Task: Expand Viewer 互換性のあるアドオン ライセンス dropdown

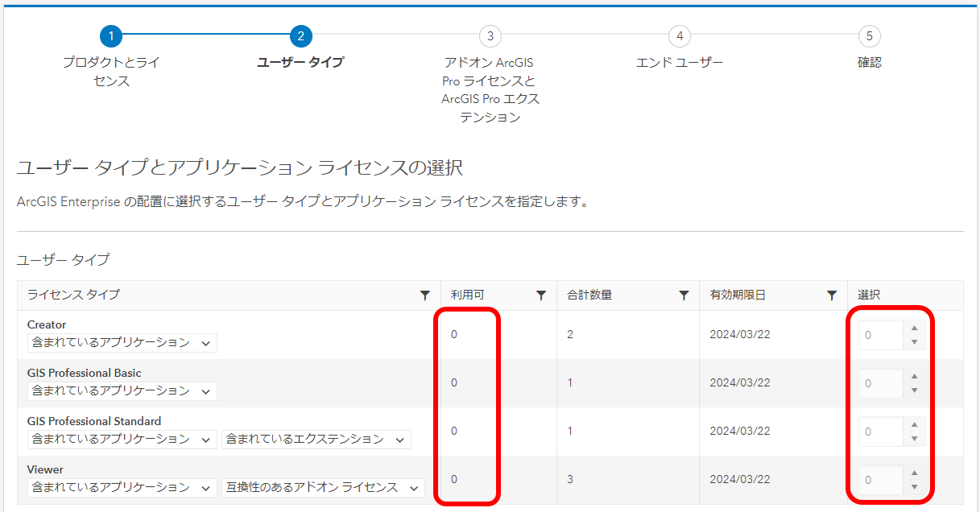Action: point(323,488)
